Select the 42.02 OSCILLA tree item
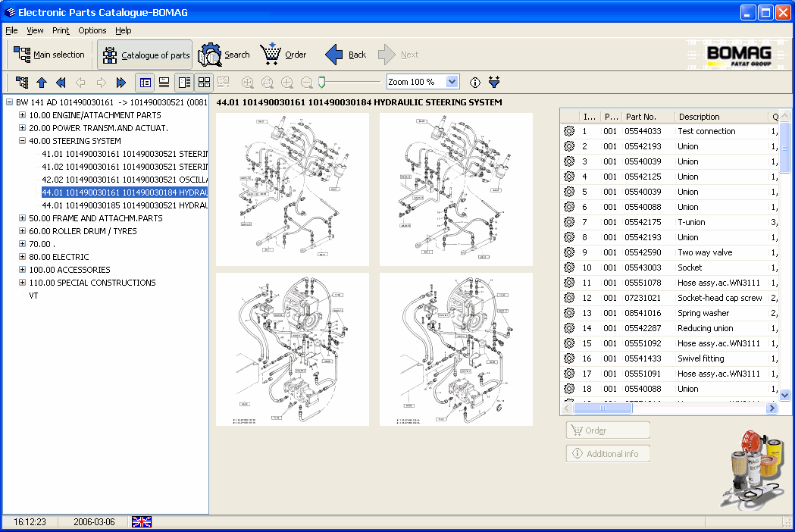795x532 pixels. tap(125, 180)
